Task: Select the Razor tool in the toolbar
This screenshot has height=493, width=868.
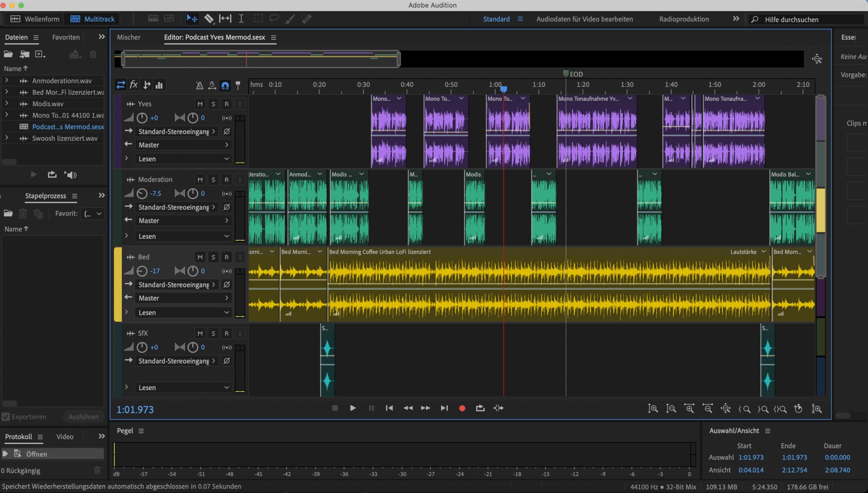Action: [209, 19]
